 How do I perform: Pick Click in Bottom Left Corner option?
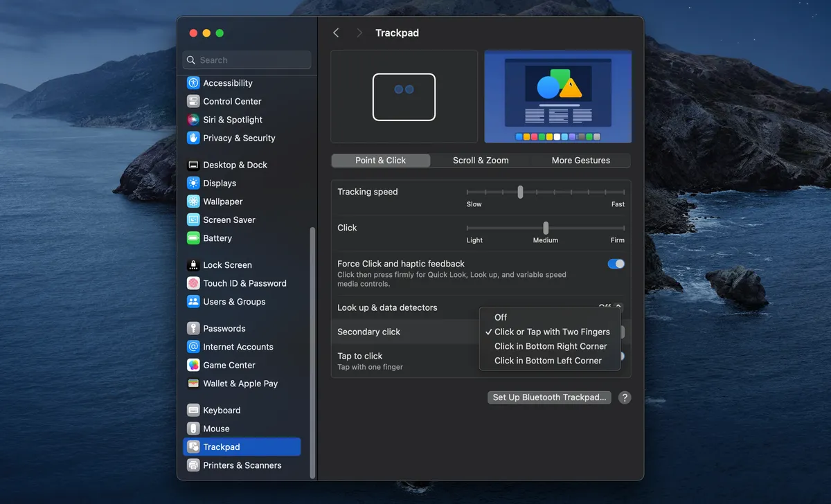[x=548, y=361]
